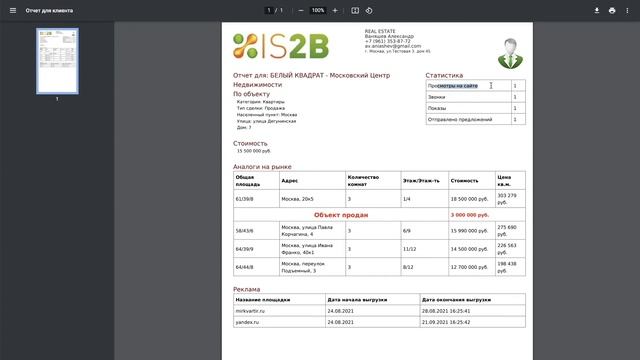
Task: Zoom out with the minus button
Action: coord(301,11)
